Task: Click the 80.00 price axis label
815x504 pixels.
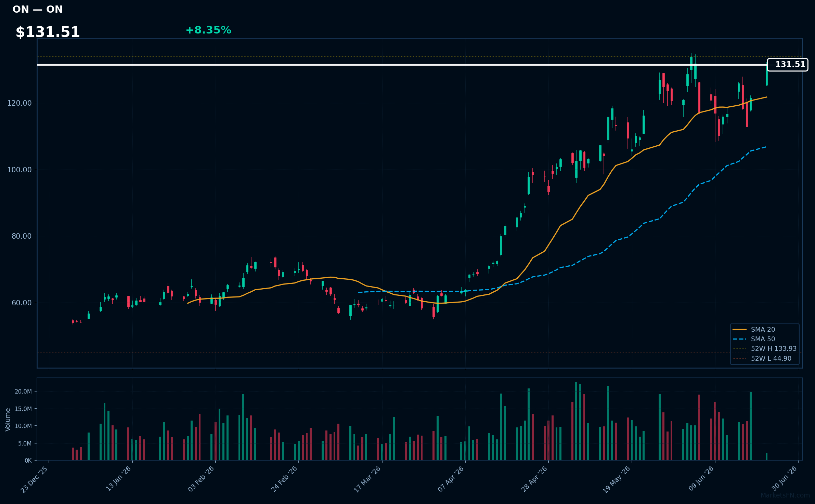Action: 22,236
